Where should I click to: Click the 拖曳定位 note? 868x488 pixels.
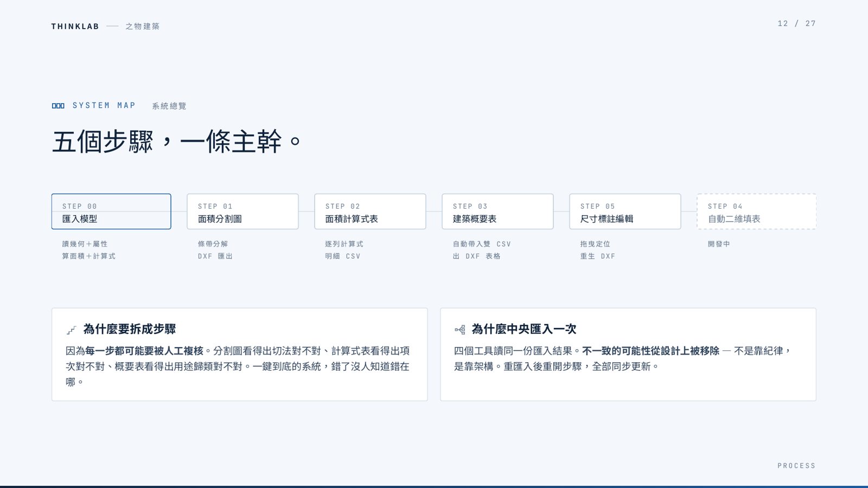(595, 244)
